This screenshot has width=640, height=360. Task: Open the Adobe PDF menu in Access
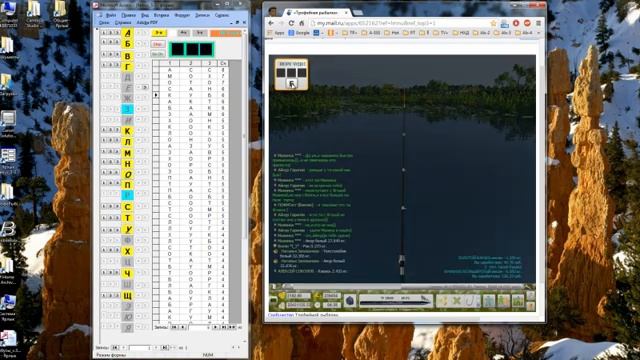(147, 22)
